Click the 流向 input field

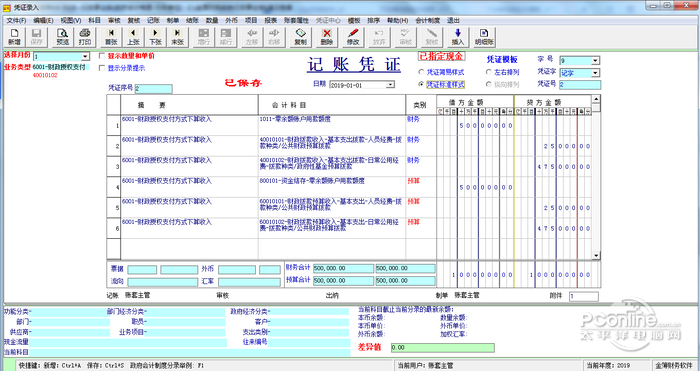162,282
